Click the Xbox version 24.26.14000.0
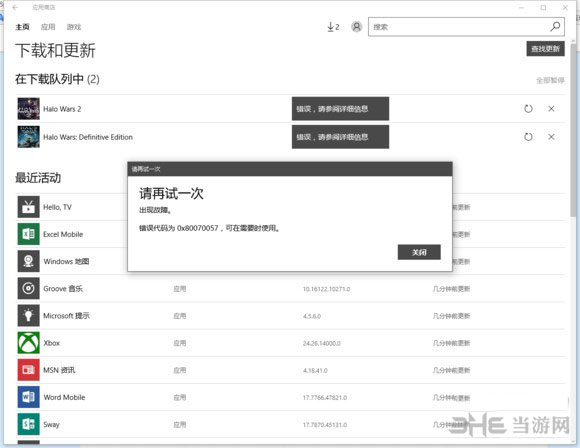Image resolution: width=580 pixels, height=448 pixels. [x=321, y=343]
